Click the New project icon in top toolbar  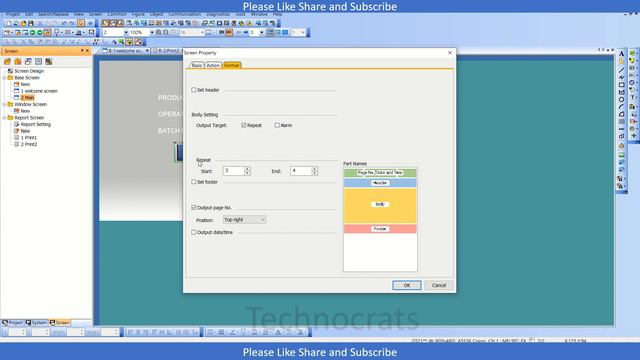[x=8, y=23]
